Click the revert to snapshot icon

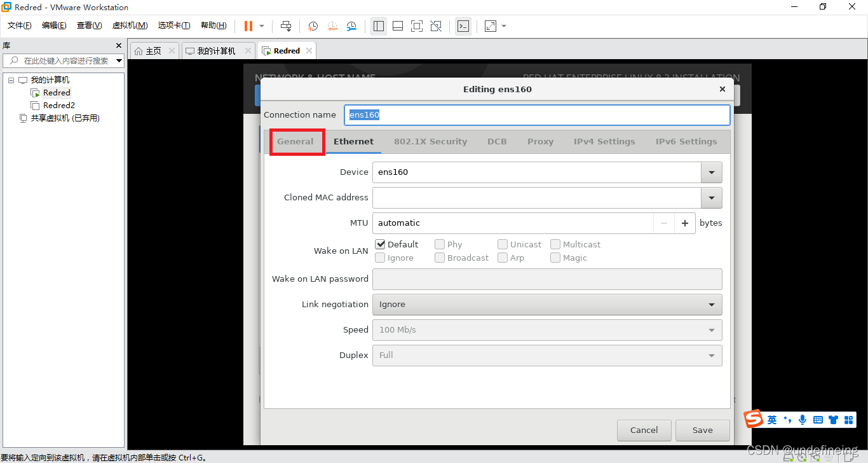pyautogui.click(x=332, y=26)
